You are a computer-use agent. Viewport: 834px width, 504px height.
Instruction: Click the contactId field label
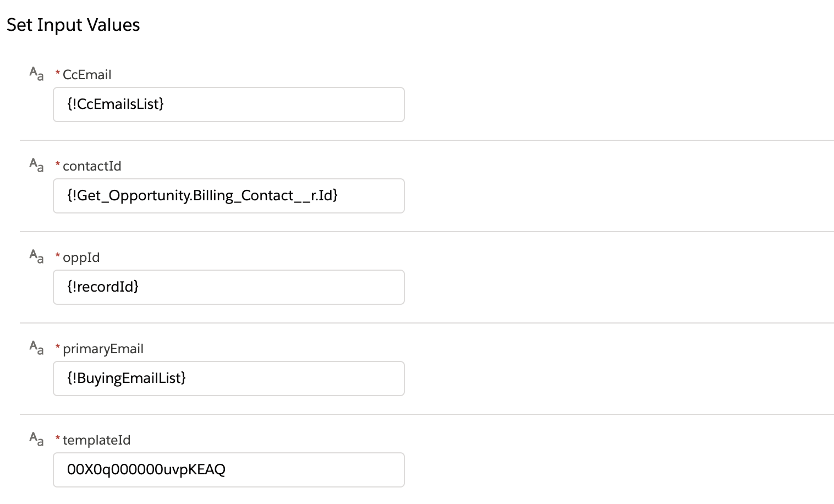click(x=92, y=166)
